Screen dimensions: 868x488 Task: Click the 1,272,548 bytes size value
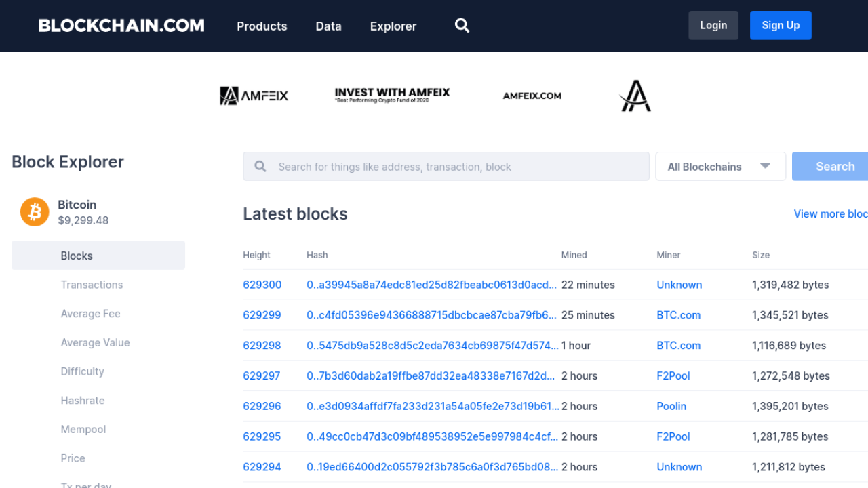coord(791,376)
